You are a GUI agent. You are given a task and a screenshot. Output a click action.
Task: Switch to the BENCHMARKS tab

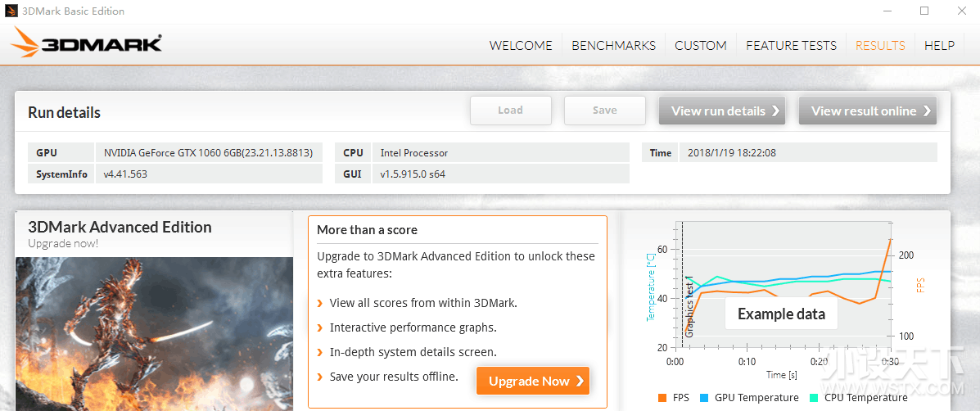(613, 45)
